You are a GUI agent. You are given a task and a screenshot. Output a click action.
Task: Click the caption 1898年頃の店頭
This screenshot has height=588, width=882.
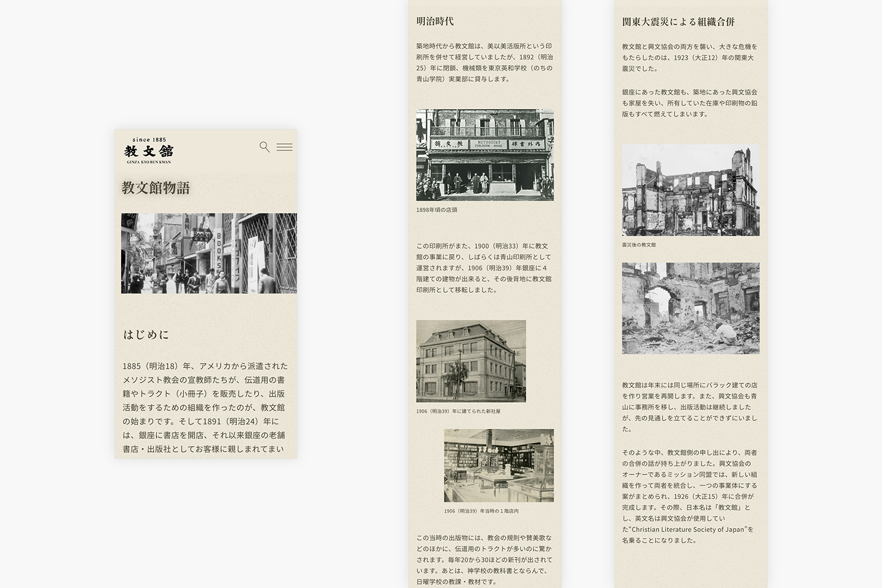click(437, 210)
